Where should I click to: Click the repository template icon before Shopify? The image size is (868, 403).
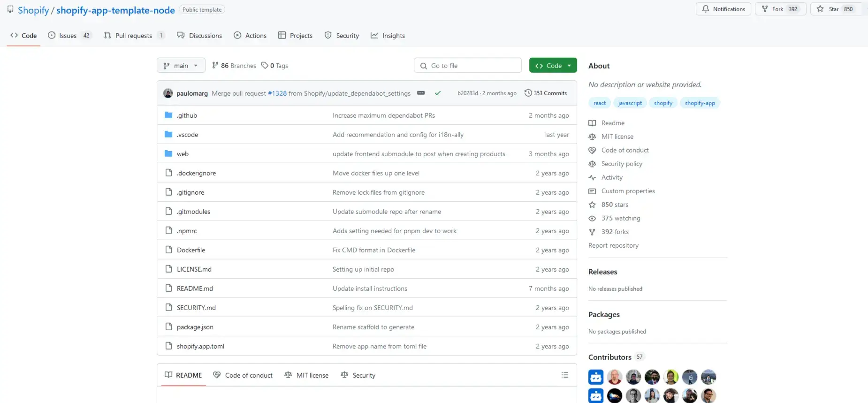pos(10,9)
